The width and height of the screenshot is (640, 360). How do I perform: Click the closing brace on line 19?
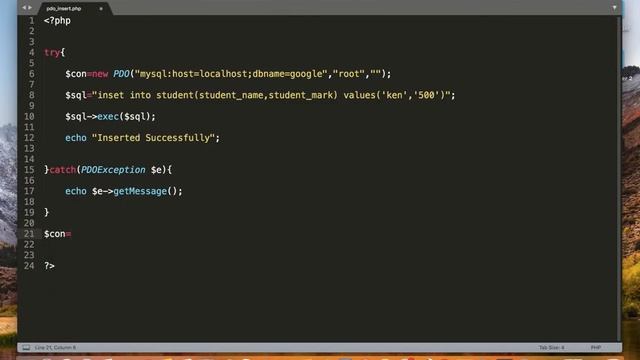click(47, 212)
